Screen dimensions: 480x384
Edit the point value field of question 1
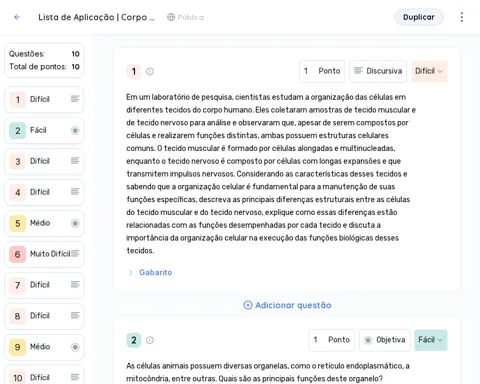tap(322, 71)
